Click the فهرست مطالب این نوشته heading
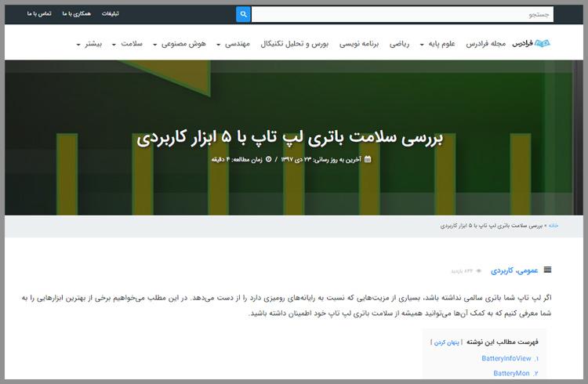588x384 pixels. (x=502, y=342)
